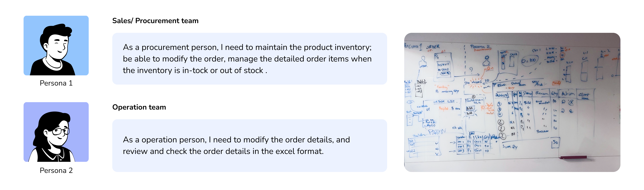Click the Persona 1 avatar illustration
Screen dimensions: 644x190
tap(56, 46)
